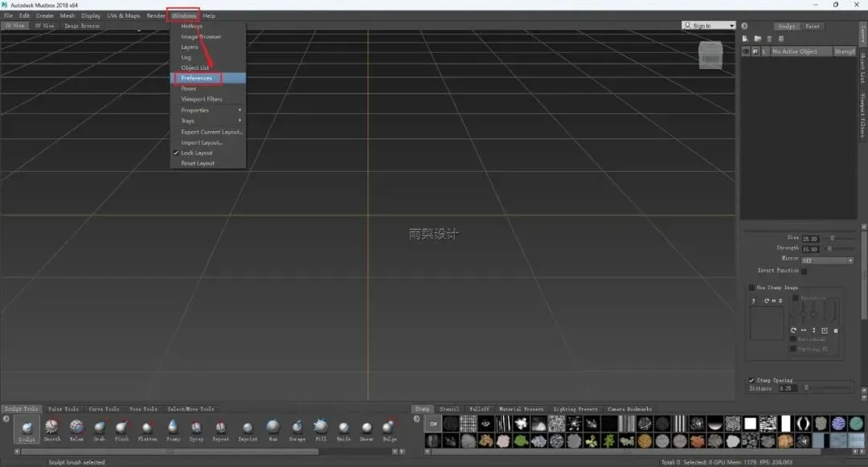The image size is (868, 467).
Task: Select the Pinch brush tool
Action: point(122,429)
